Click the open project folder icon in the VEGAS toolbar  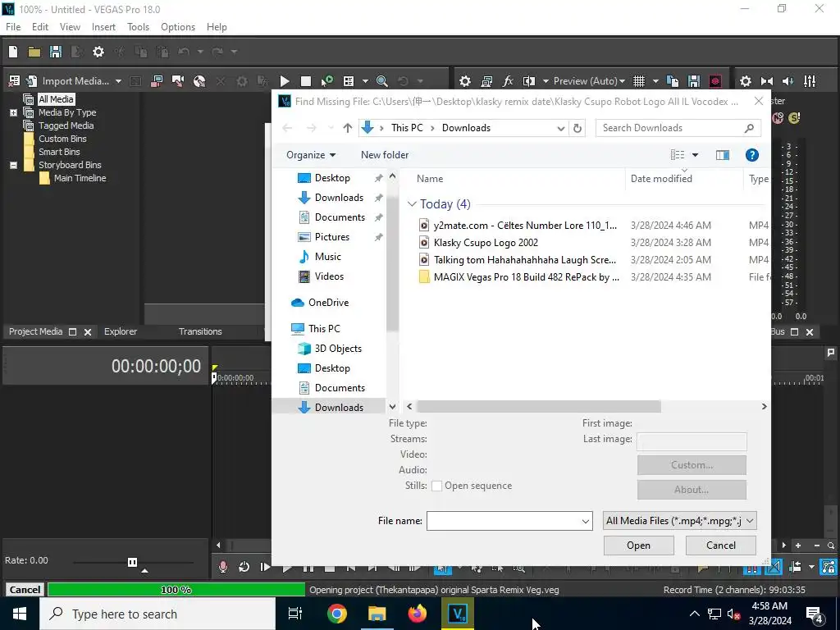[x=34, y=52]
